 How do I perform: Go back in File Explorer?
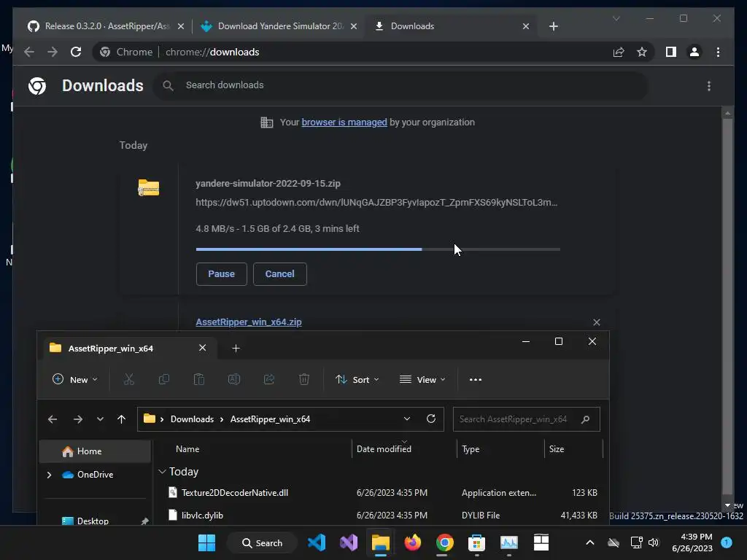[x=53, y=419]
